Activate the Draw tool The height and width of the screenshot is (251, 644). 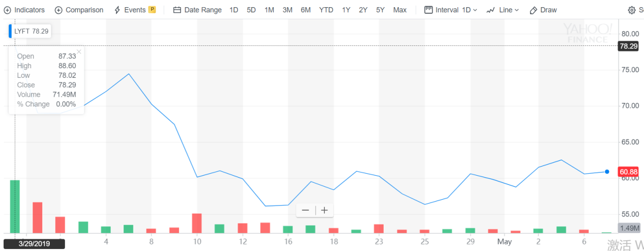tap(543, 10)
